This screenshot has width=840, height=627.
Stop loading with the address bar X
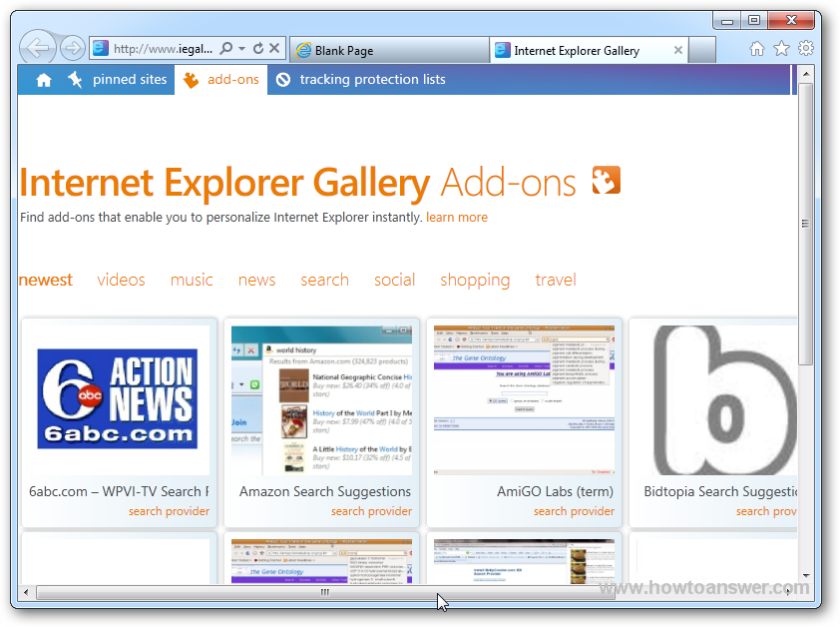274,48
